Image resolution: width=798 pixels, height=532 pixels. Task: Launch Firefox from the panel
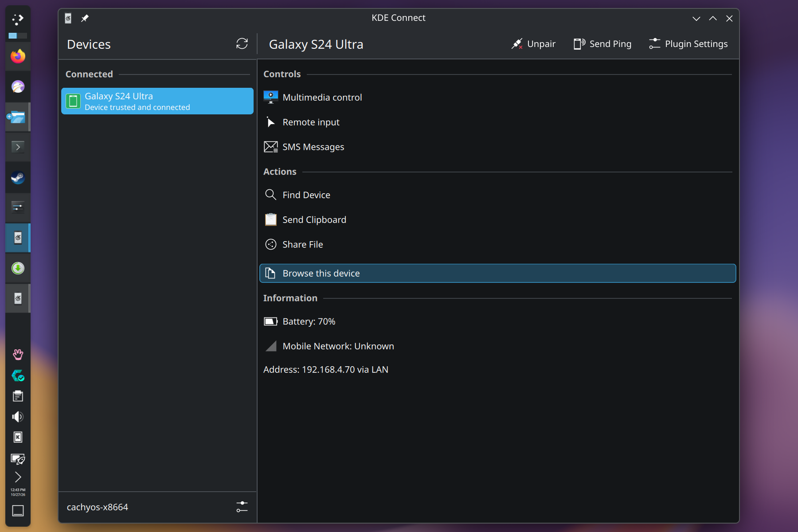tap(18, 56)
